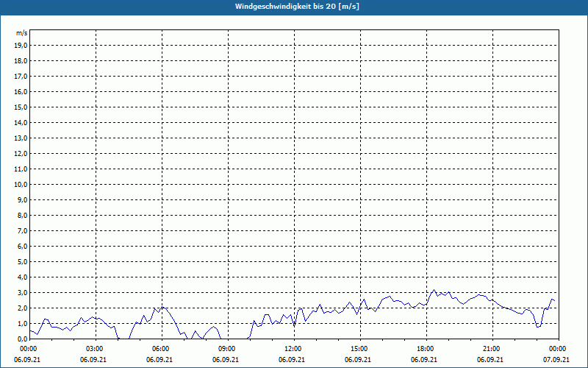Select the 17,0 y-axis label

pos(21,77)
